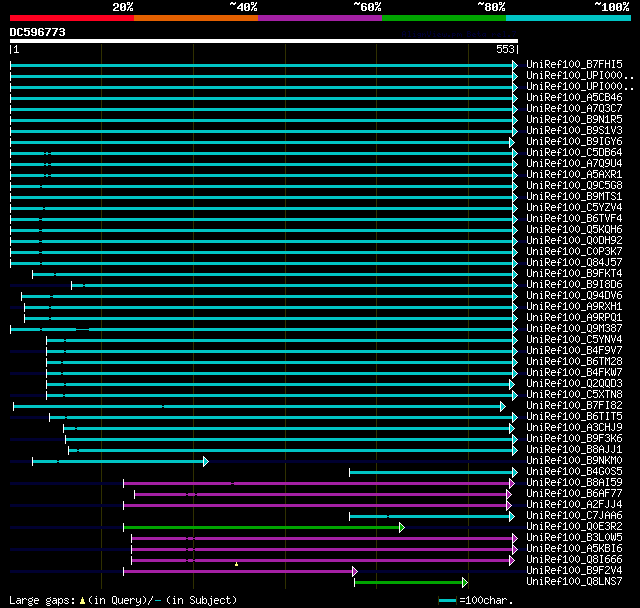Click the UniRef100_Q5KQH6 label
This screenshot has width=640, height=608.
[x=574, y=230]
